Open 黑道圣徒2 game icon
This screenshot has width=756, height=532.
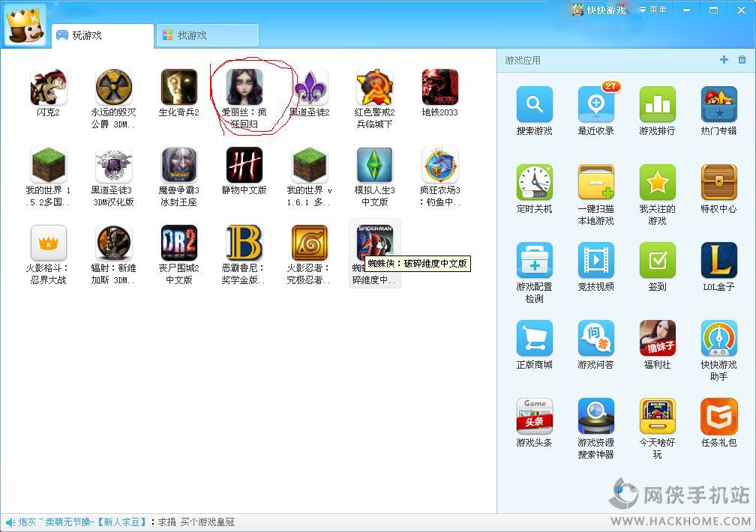310,87
